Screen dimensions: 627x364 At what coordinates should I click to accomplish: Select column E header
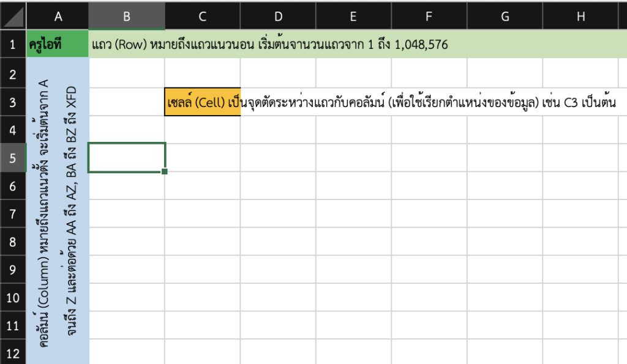(x=353, y=16)
